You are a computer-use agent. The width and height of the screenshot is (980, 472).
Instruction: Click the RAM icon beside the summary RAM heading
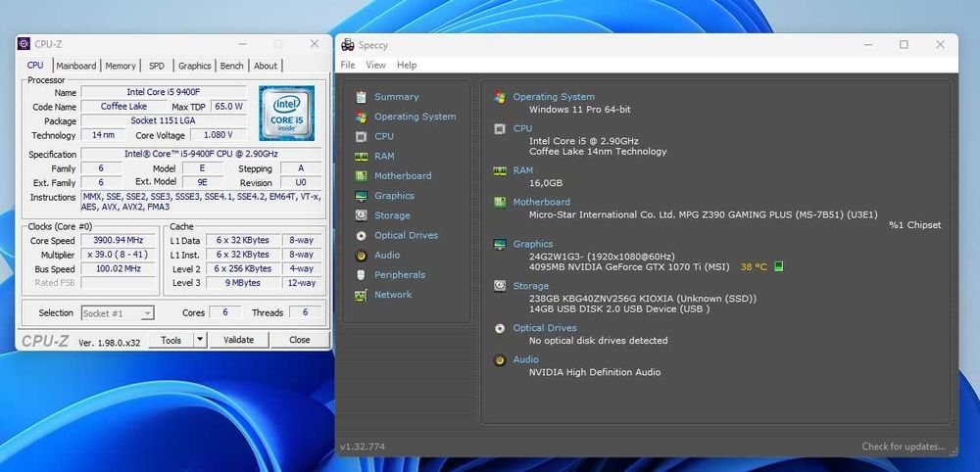tap(500, 170)
